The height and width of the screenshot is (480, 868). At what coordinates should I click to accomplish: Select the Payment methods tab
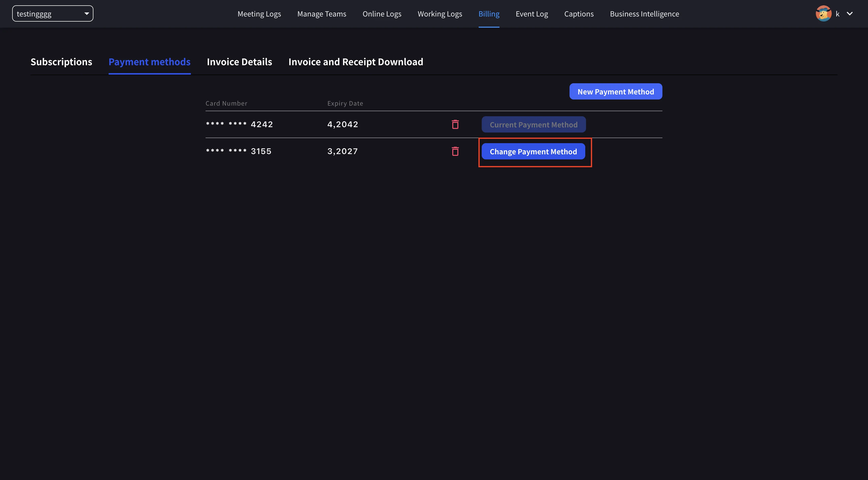tap(149, 62)
